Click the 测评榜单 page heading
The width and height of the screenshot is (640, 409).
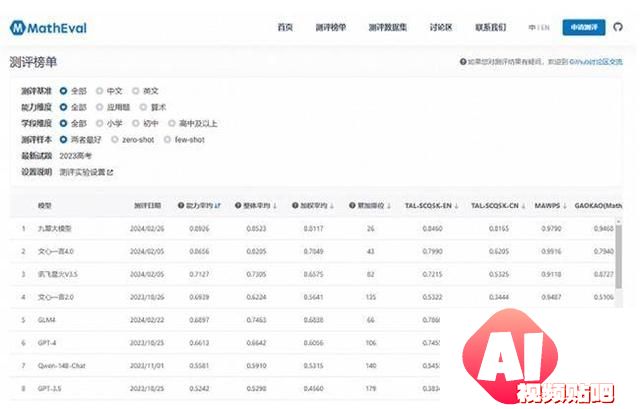tap(33, 62)
